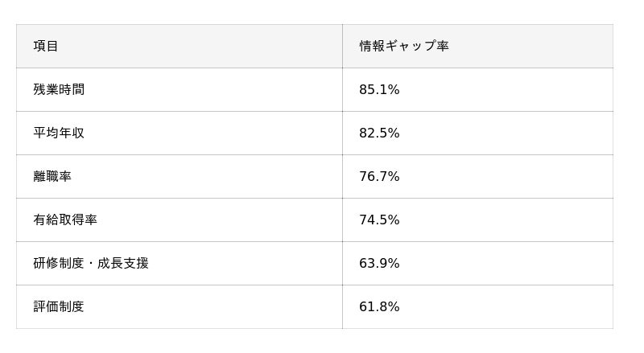This screenshot has height=353, width=644.
Task: Click empty space in 残業時間 item cell
Action: [x=213, y=89]
